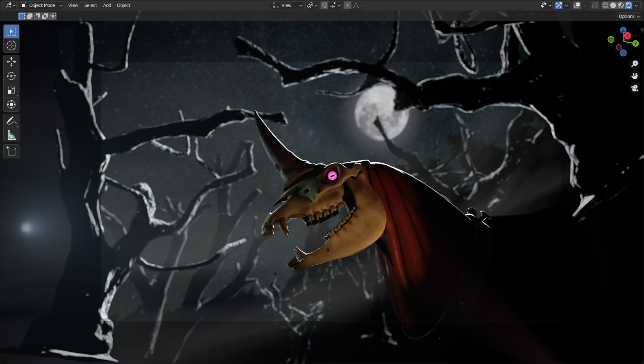644x364 pixels.
Task: Click the blue Z axis gizmo
Action: (623, 30)
